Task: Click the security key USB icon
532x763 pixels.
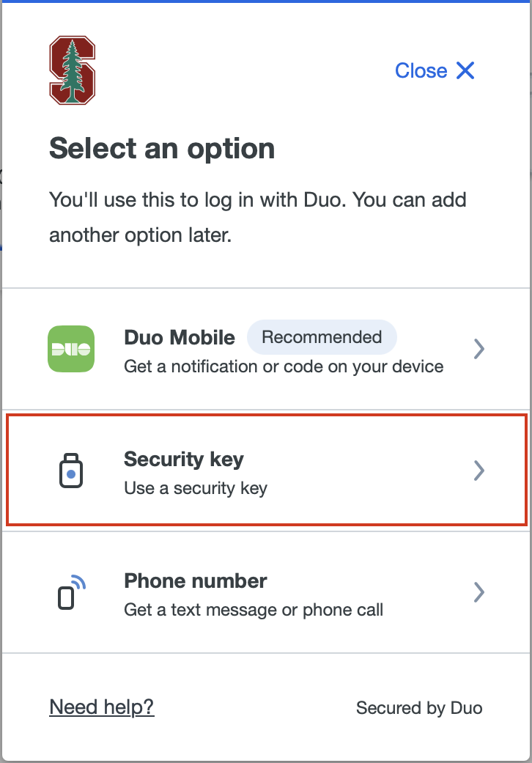Action: click(x=70, y=471)
